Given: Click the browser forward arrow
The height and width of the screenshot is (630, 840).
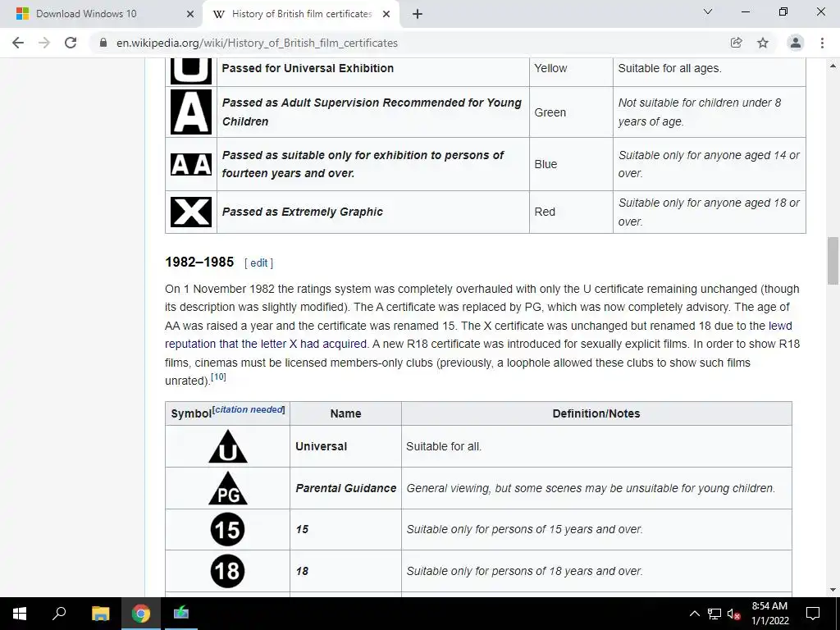Looking at the screenshot, I should tap(44, 43).
